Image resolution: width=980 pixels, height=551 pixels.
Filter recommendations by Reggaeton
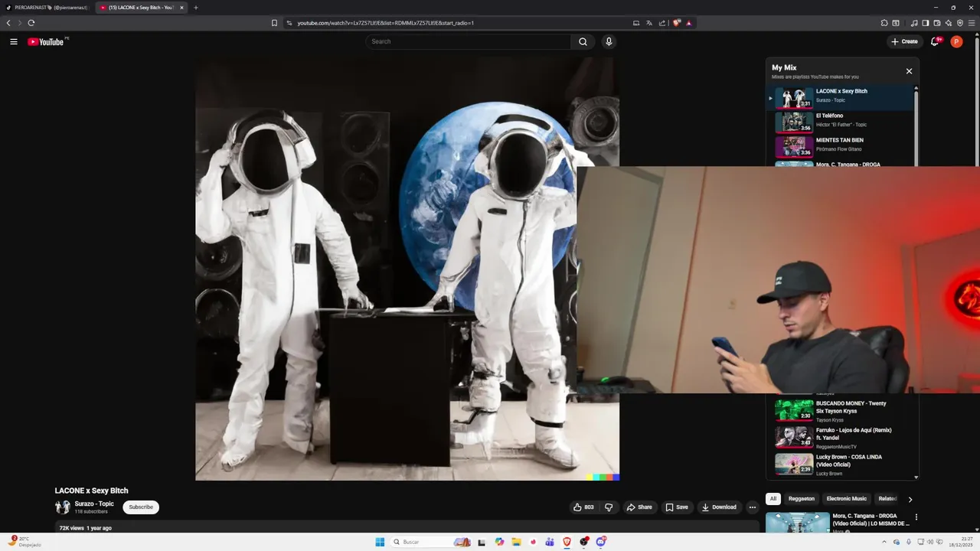[802, 499]
